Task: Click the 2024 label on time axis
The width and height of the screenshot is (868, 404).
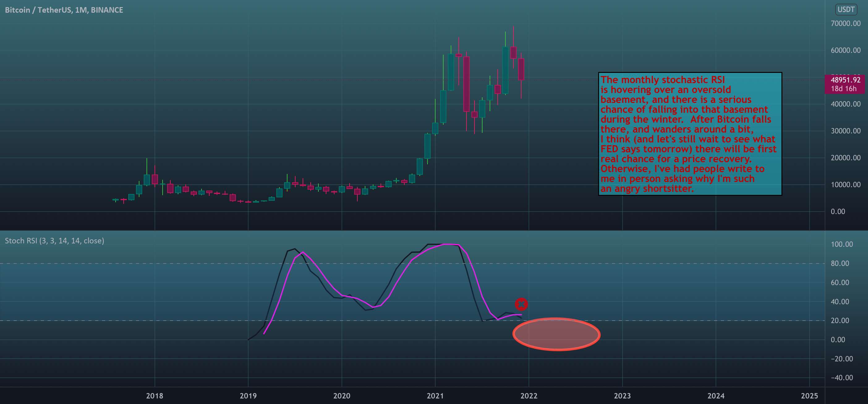Action: point(716,396)
